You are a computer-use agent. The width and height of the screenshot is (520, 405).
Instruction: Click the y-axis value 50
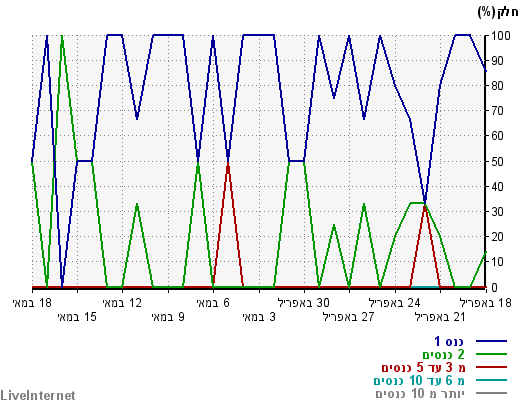[x=498, y=161]
